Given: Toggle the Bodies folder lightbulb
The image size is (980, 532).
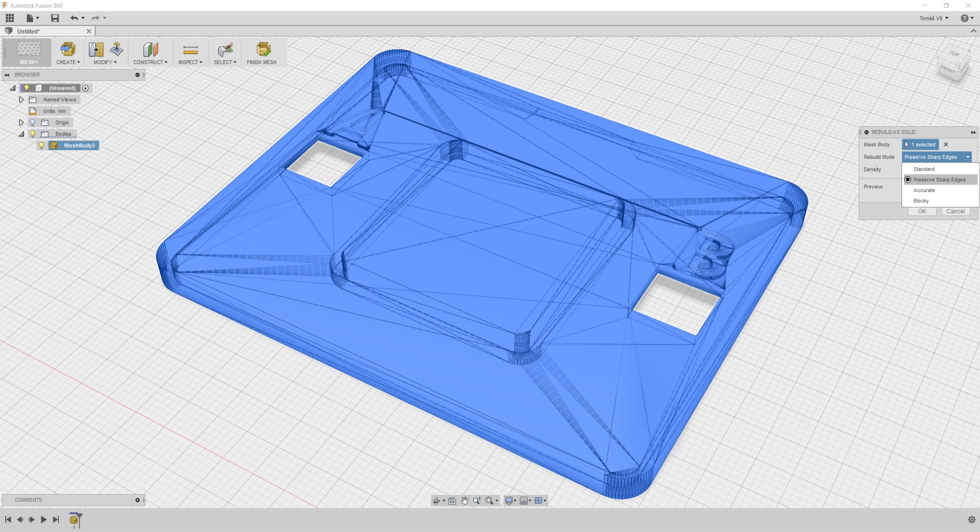Looking at the screenshot, I should 33,134.
